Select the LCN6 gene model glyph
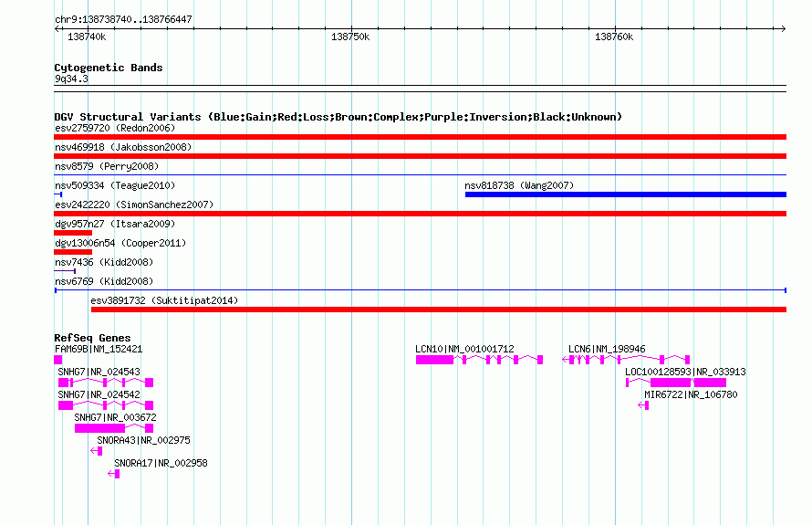The height and width of the screenshot is (525, 812). click(626, 360)
